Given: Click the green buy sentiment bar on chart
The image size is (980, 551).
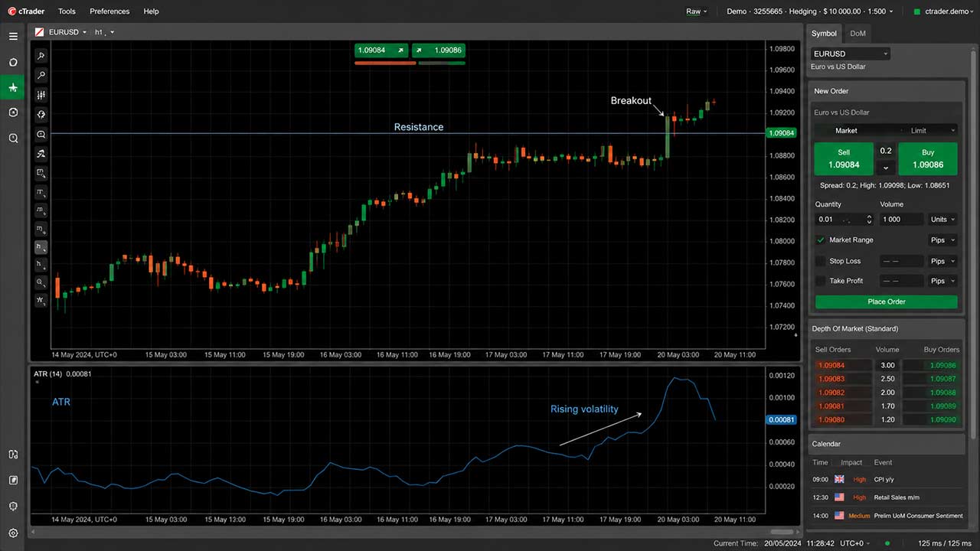Looking at the screenshot, I should pos(442,63).
